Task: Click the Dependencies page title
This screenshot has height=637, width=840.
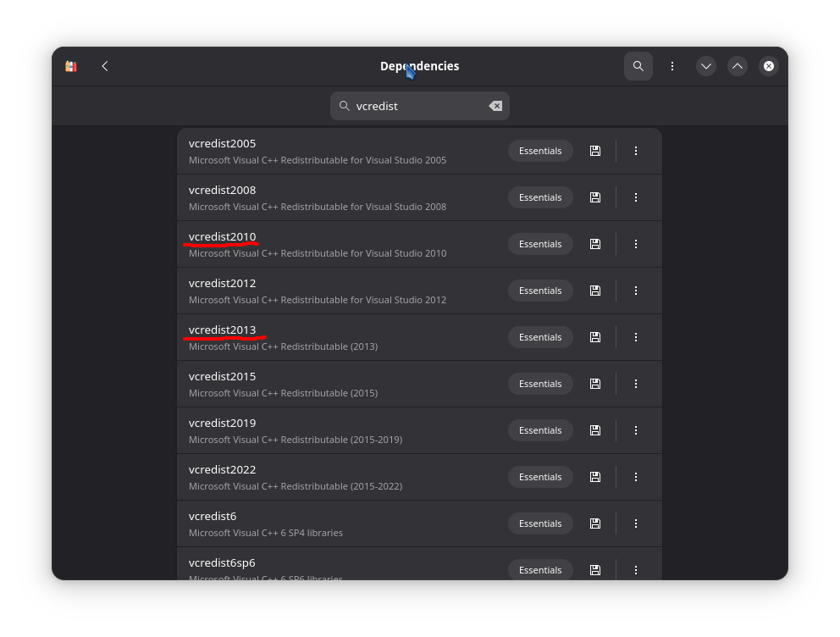Action: click(x=419, y=66)
